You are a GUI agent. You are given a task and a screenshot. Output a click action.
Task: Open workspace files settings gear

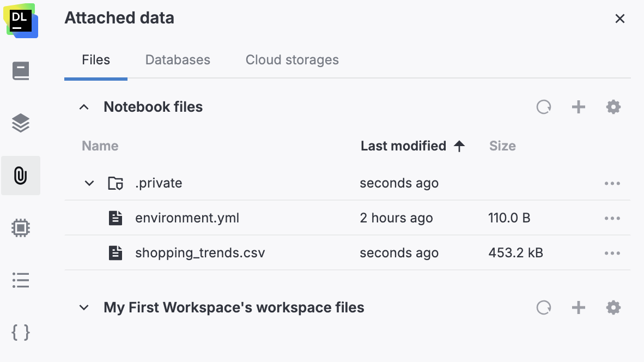(613, 307)
